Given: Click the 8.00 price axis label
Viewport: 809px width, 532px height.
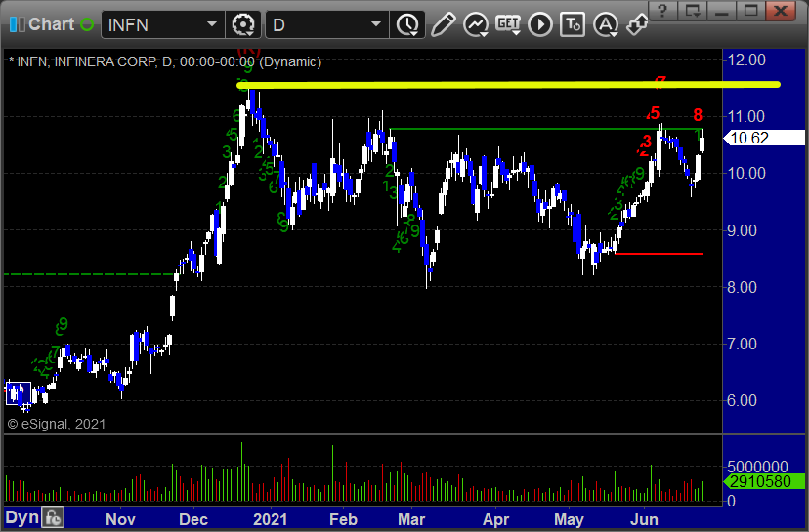Looking at the screenshot, I should coord(742,287).
